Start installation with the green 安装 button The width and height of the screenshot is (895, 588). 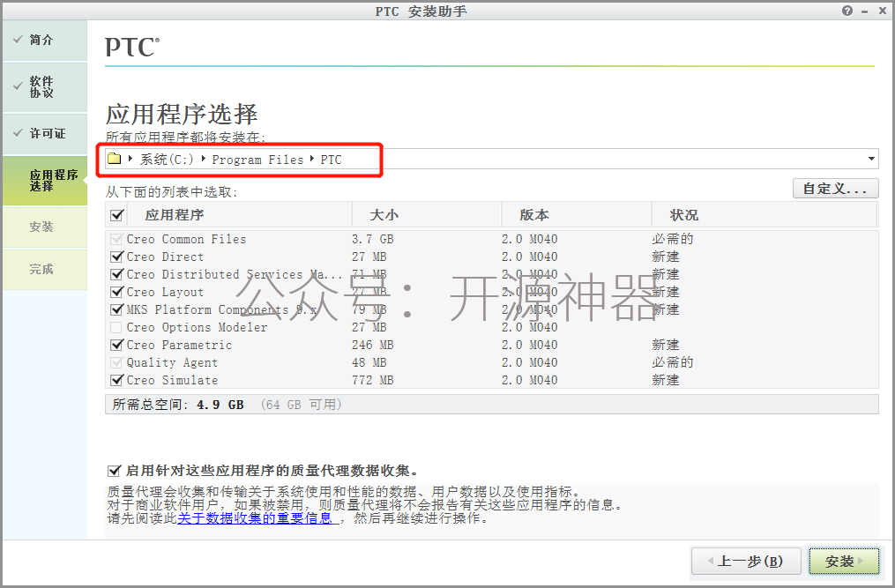pos(844,562)
